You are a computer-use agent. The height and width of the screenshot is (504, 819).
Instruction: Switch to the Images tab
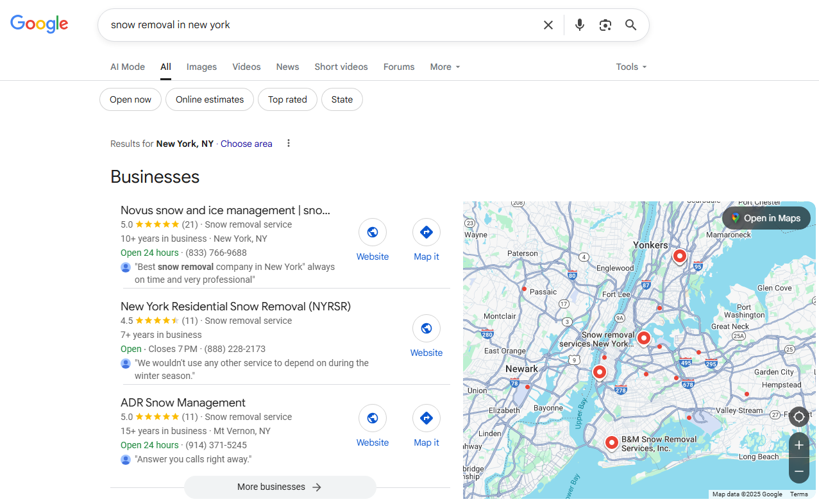201,67
